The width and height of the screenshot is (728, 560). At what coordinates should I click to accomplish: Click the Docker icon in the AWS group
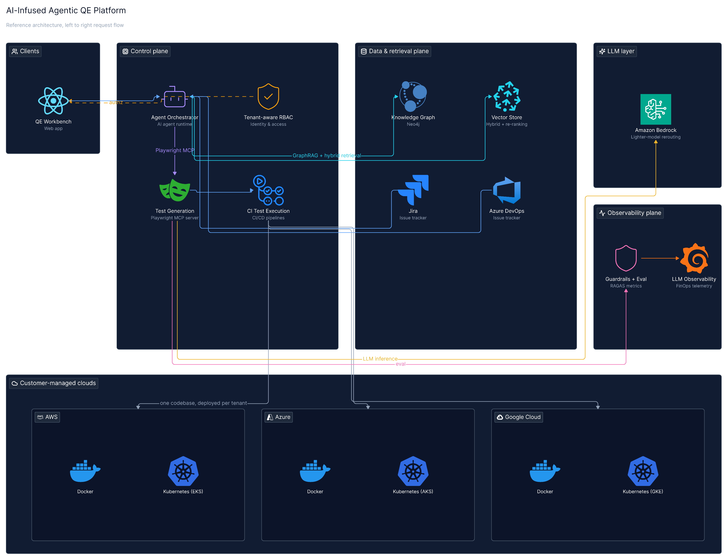[85, 471]
